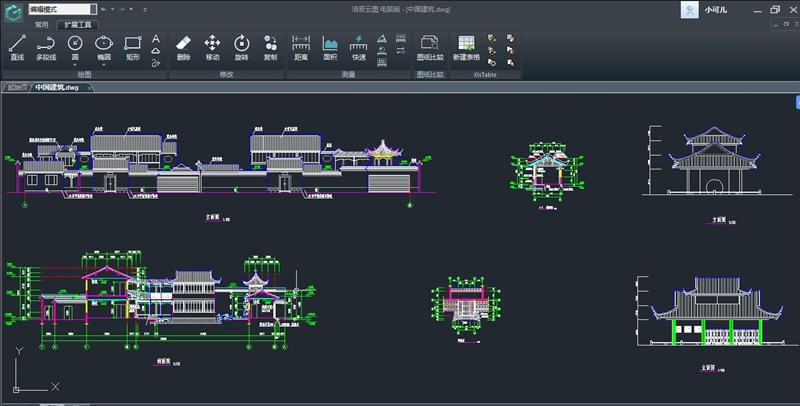Use the 旋转 (Rotate) tool
Screen dimensions: 800x406
coord(241,47)
